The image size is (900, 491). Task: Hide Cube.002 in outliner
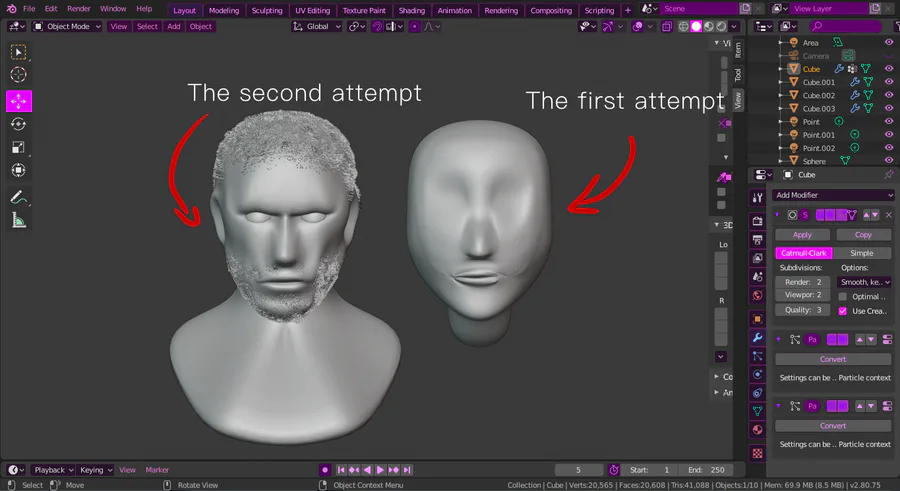[889, 95]
